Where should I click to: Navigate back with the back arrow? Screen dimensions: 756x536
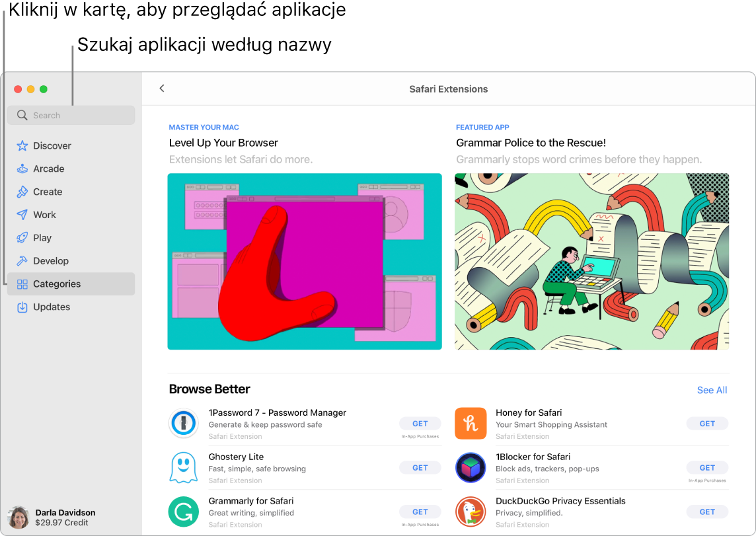point(162,88)
